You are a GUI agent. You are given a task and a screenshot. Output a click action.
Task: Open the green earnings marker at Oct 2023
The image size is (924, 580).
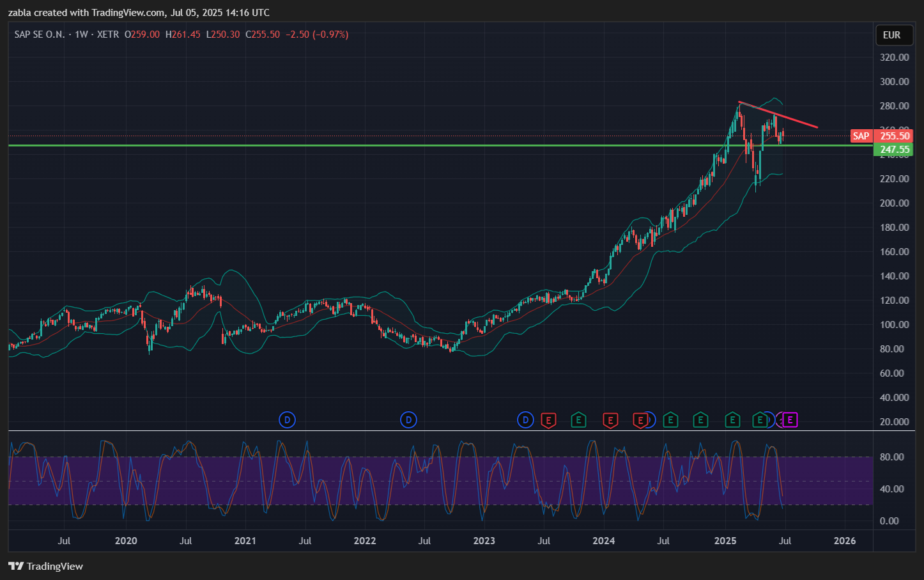tap(578, 420)
